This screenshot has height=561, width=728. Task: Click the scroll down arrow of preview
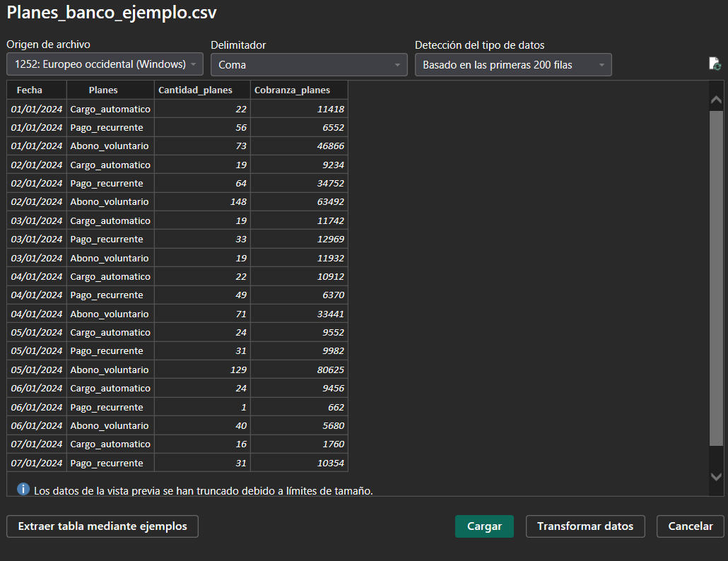tap(716, 477)
